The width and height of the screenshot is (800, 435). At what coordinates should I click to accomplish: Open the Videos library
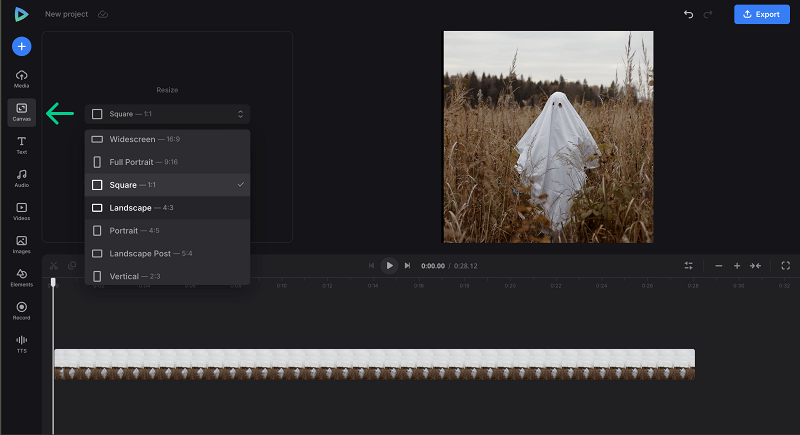(x=22, y=210)
